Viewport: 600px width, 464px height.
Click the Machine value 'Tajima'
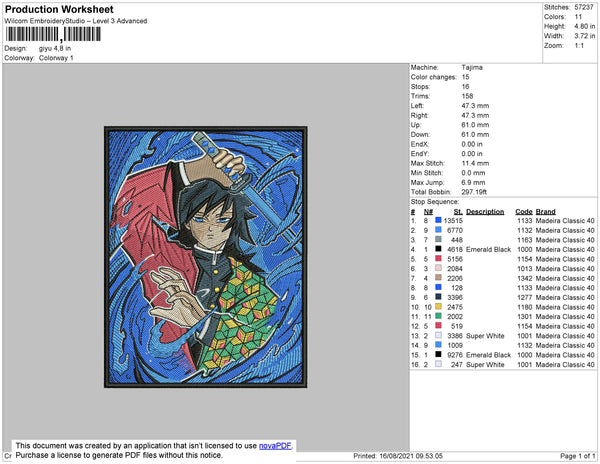point(472,67)
